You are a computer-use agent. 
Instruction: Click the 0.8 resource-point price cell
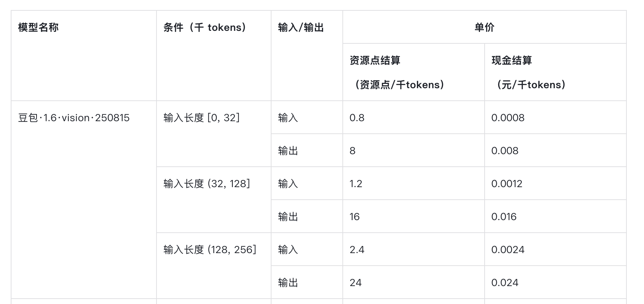tap(357, 118)
